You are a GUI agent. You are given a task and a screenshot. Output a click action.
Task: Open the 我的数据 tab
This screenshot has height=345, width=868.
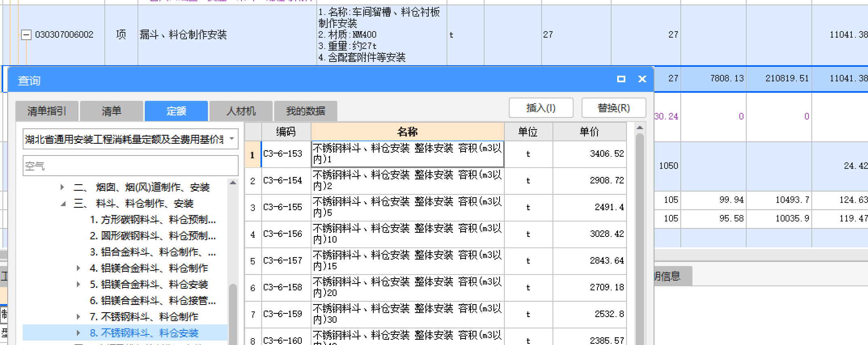click(306, 111)
